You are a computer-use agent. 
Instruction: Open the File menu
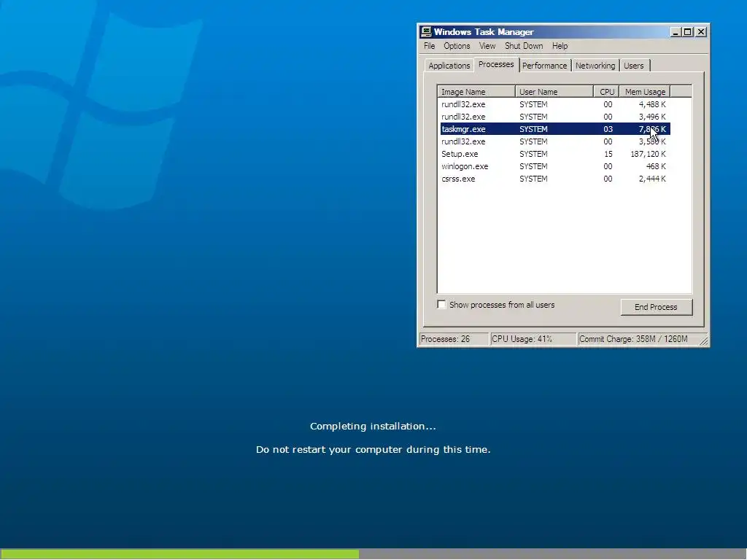(429, 46)
